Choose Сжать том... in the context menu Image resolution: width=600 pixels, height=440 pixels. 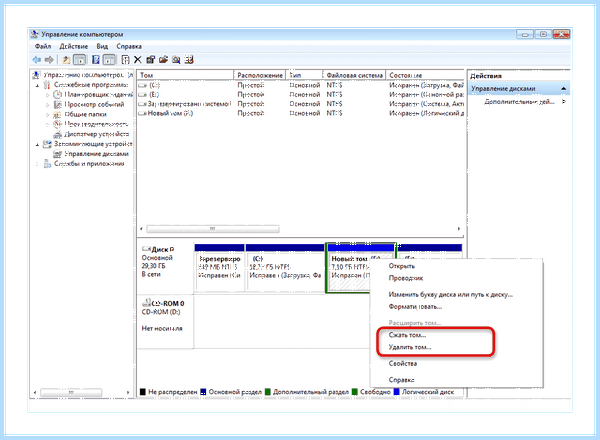tap(408, 335)
